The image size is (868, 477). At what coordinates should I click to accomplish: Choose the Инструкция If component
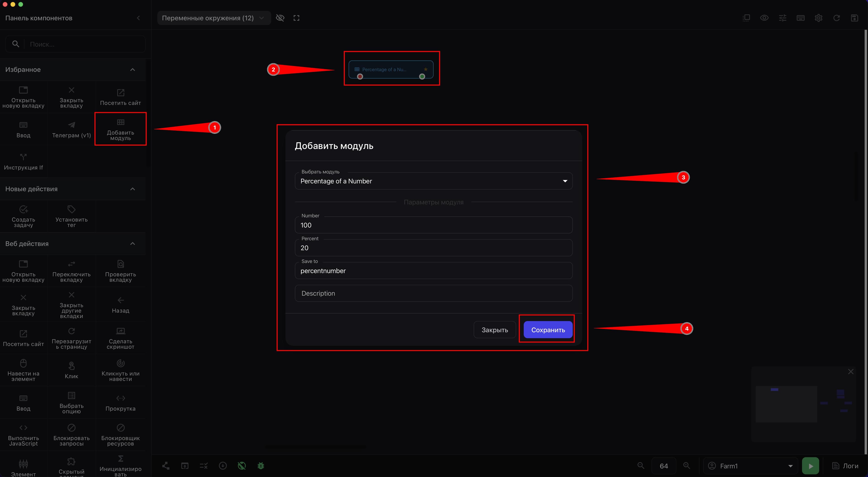23,162
